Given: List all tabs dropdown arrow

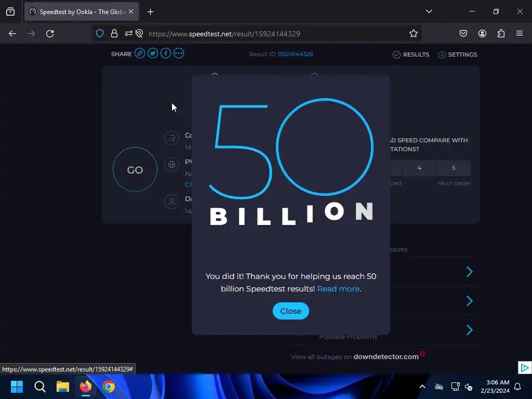Looking at the screenshot, I should click(x=429, y=11).
